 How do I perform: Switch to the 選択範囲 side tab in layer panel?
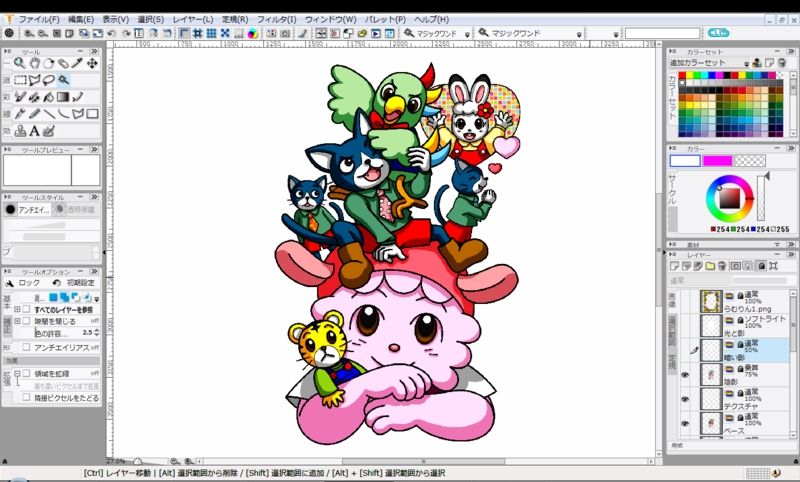672,329
